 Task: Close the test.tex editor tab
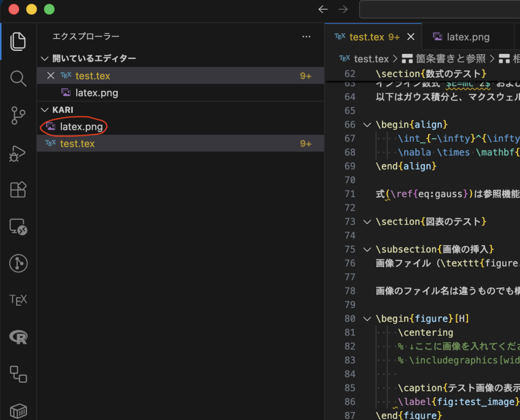(x=411, y=37)
